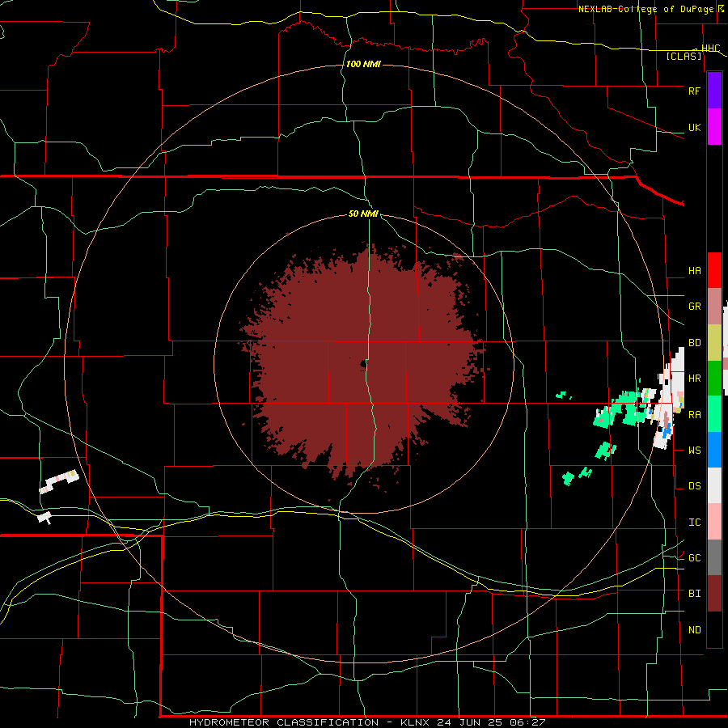Image resolution: width=728 pixels, height=728 pixels.
Task: Click the 'WS' legend label
Action: coord(694,451)
